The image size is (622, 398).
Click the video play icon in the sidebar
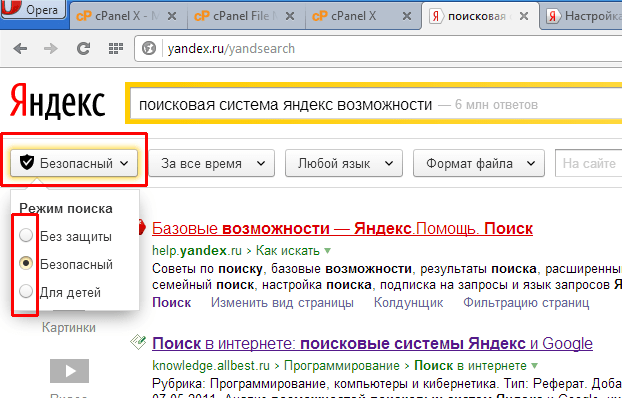click(69, 371)
